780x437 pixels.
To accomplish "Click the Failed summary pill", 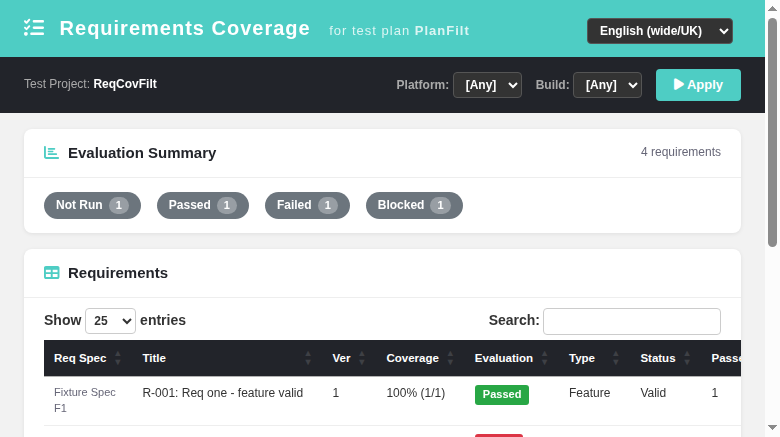I will [x=307, y=205].
